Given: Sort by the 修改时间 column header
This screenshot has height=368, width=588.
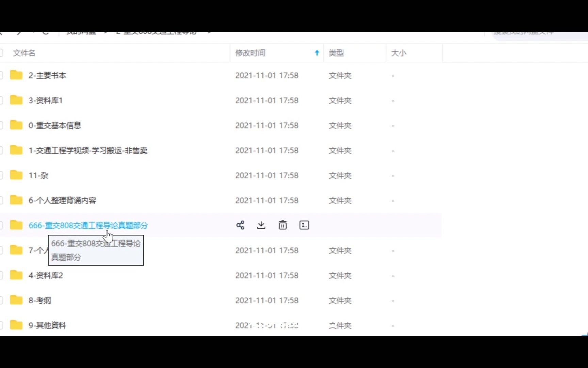Looking at the screenshot, I should [250, 53].
